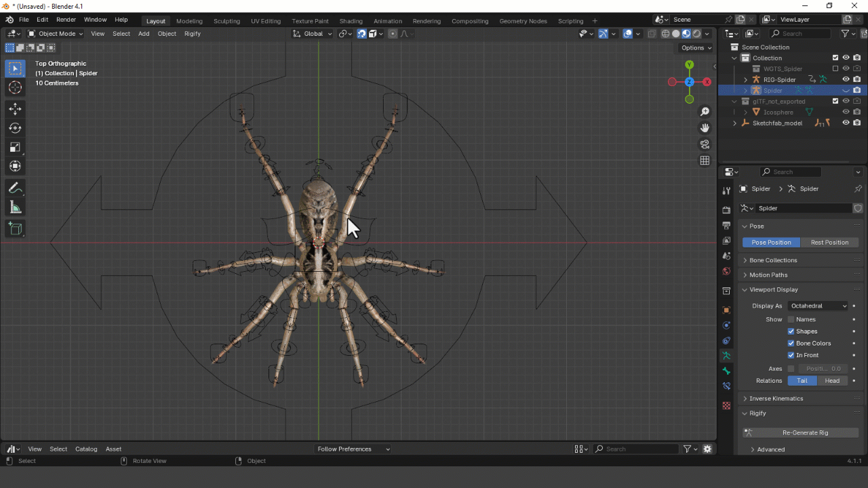
Task: Uncheck the In Front option
Action: tap(791, 355)
